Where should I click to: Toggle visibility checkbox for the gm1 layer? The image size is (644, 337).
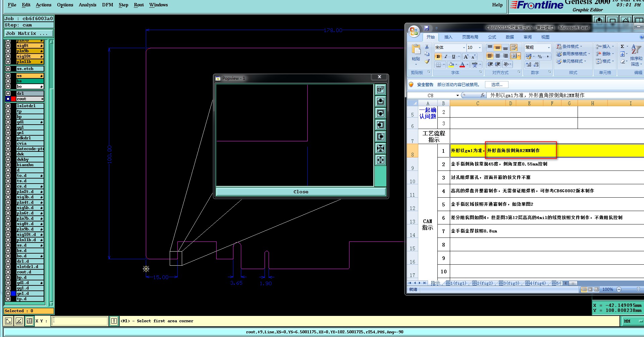click(8, 133)
